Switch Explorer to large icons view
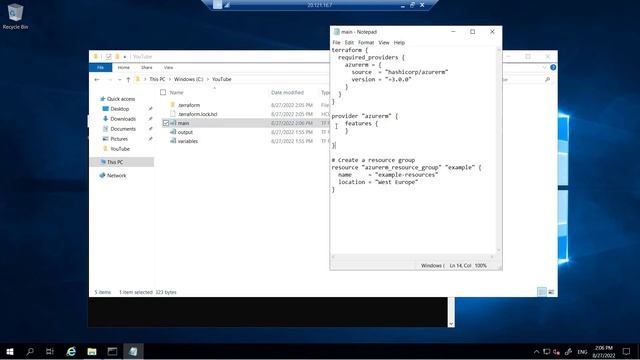The height and width of the screenshot is (360, 640). point(551,292)
